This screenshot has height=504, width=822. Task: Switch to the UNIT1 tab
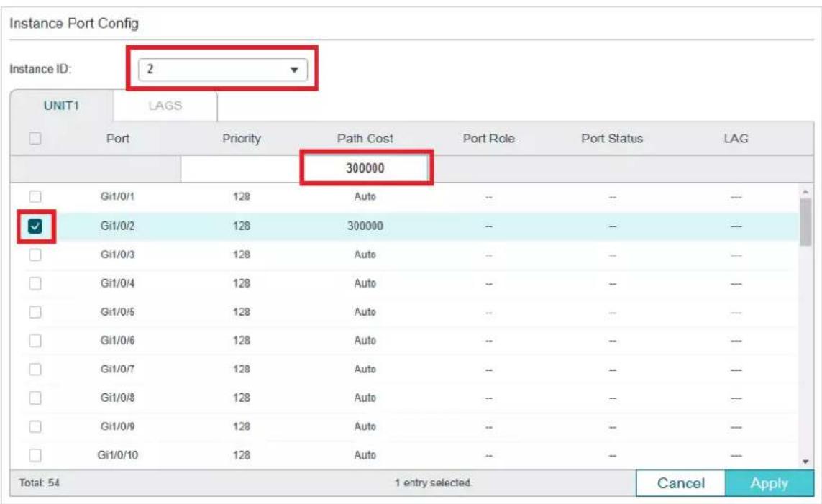coord(61,106)
